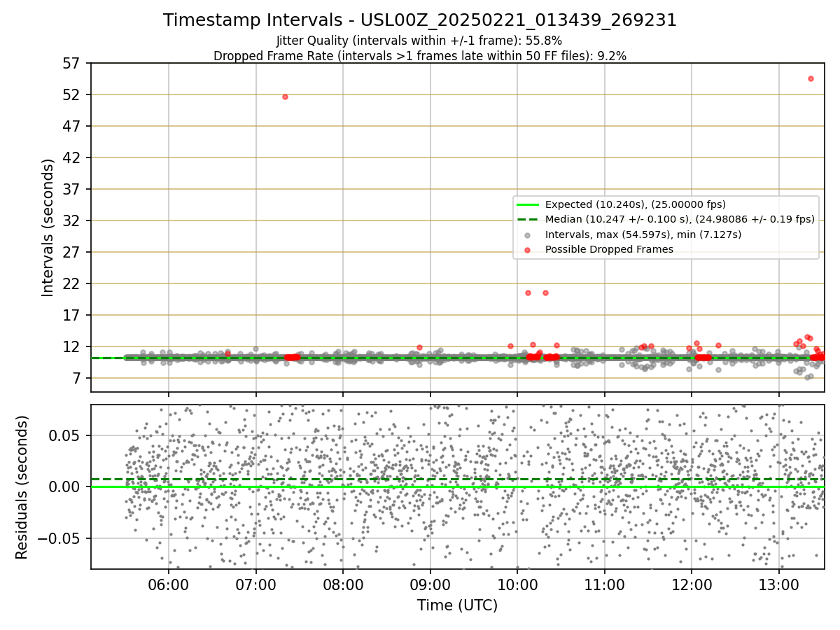Click the "Residuals (seconds)" y-axis label
This screenshot has width=840, height=630.
(22, 487)
